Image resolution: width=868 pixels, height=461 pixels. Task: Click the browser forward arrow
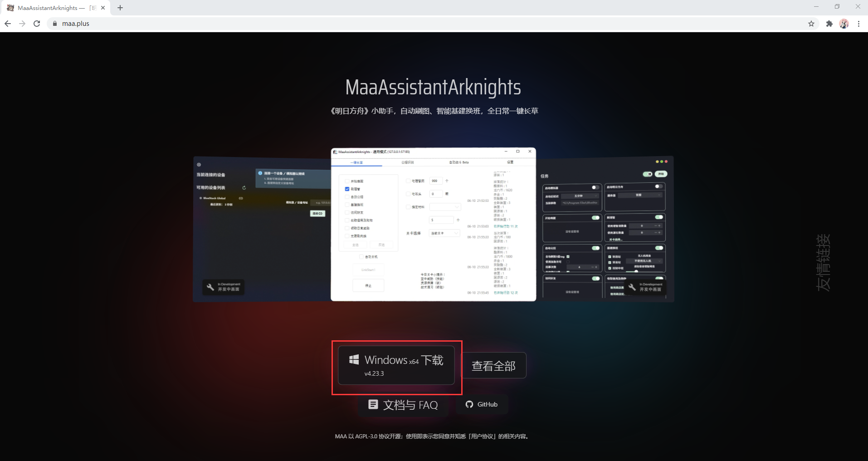22,24
